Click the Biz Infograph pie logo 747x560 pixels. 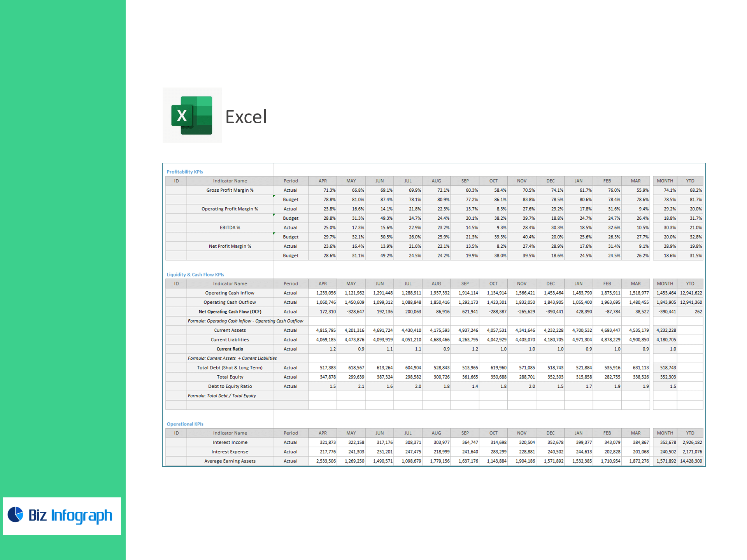pos(16,514)
